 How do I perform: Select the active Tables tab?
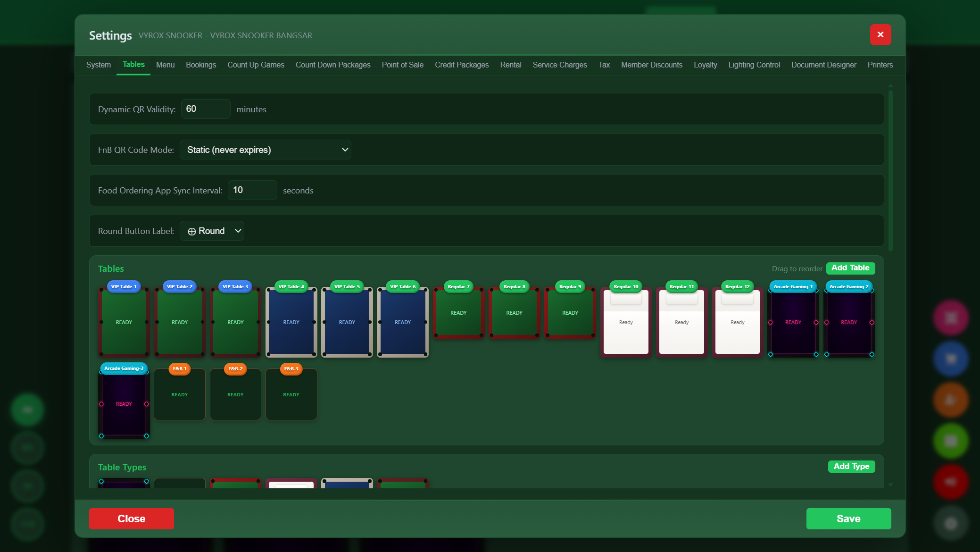pos(133,65)
